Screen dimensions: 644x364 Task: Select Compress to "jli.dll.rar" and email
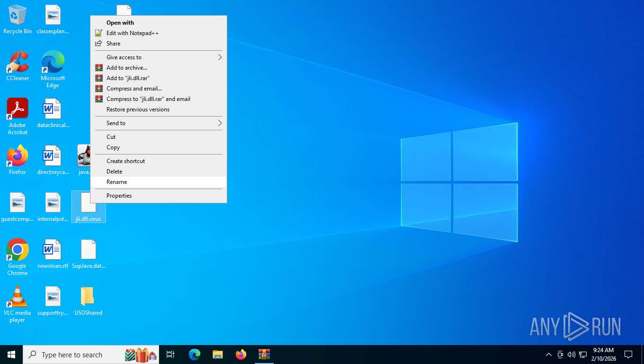[159, 99]
